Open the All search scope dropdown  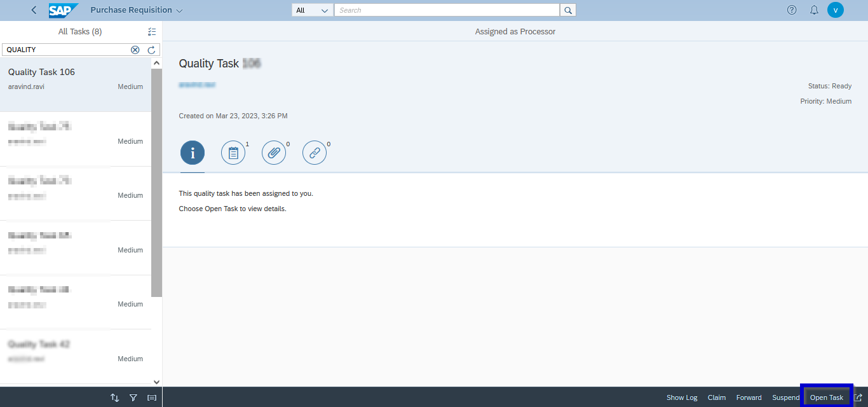tap(311, 10)
